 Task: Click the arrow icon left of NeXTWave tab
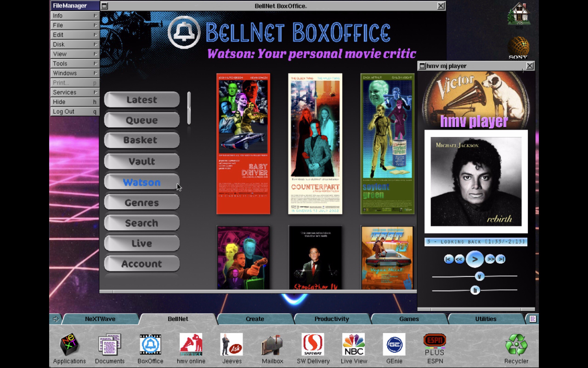coord(56,319)
